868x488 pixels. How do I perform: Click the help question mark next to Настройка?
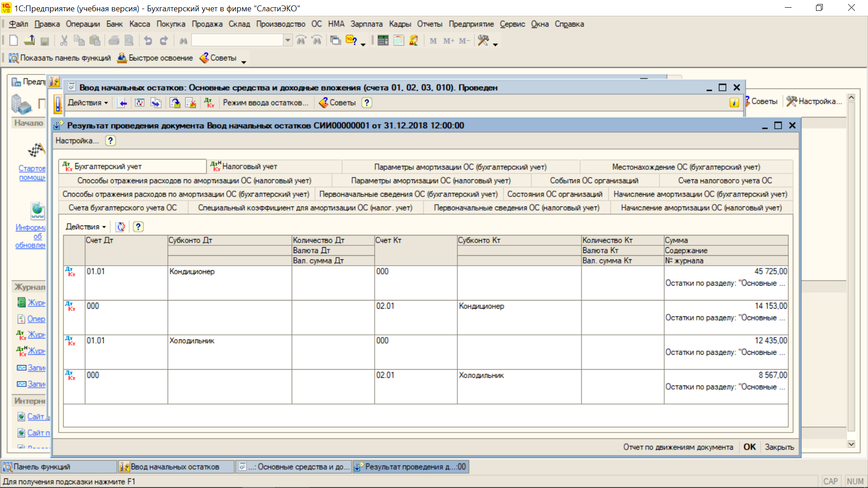[x=110, y=141]
